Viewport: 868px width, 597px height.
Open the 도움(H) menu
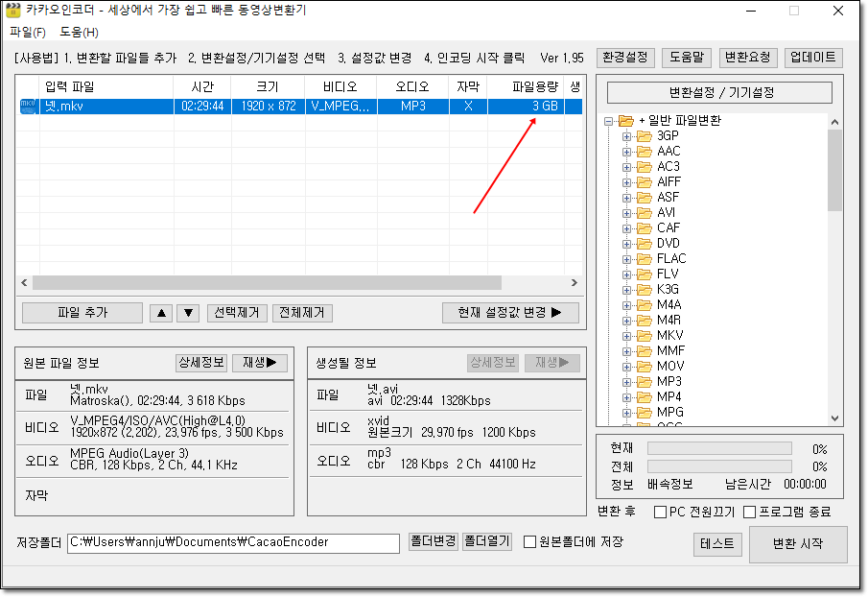pos(80,32)
